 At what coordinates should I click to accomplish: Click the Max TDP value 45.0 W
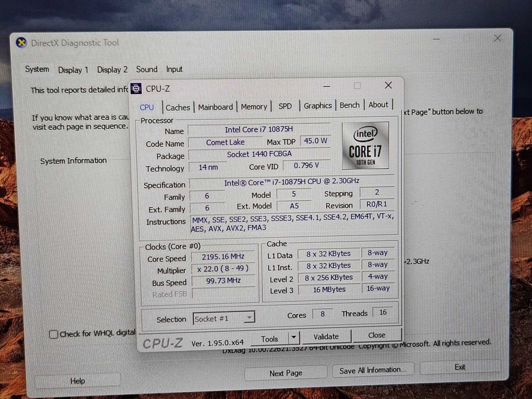click(315, 140)
